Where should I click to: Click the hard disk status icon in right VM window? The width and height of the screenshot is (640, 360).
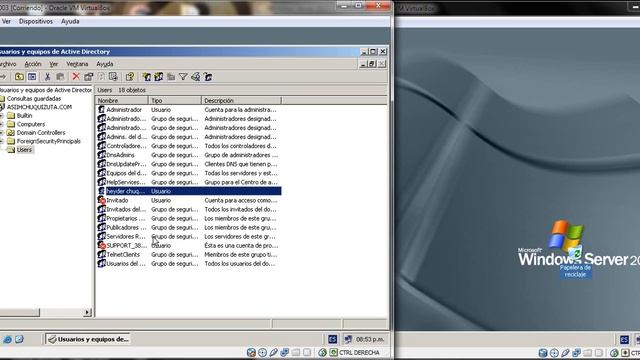click(x=543, y=352)
